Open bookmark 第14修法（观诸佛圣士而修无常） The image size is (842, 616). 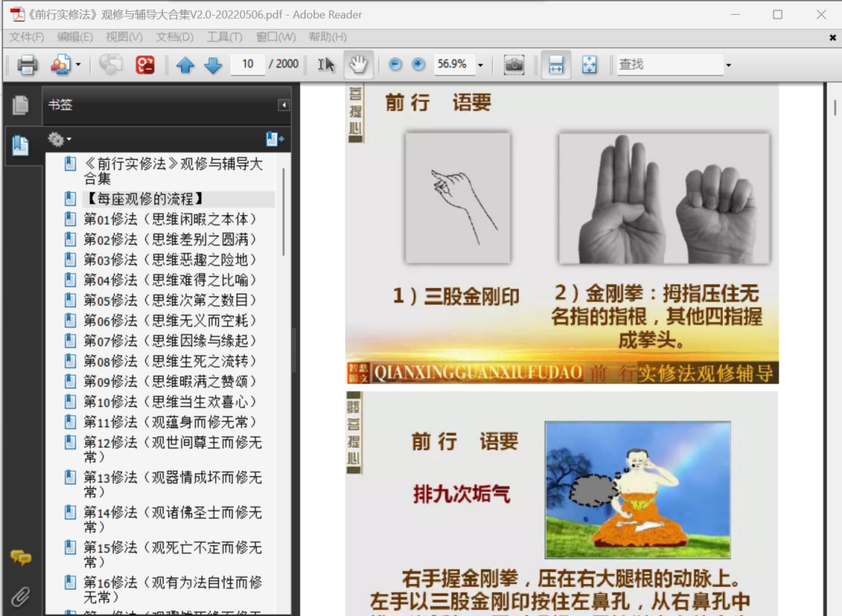coord(173,519)
